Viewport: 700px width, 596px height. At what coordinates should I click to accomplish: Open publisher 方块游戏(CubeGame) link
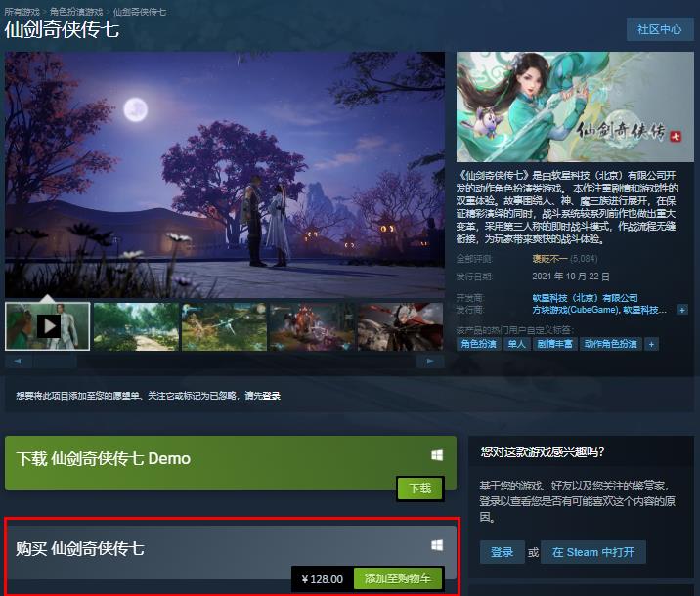pyautogui.click(x=575, y=310)
